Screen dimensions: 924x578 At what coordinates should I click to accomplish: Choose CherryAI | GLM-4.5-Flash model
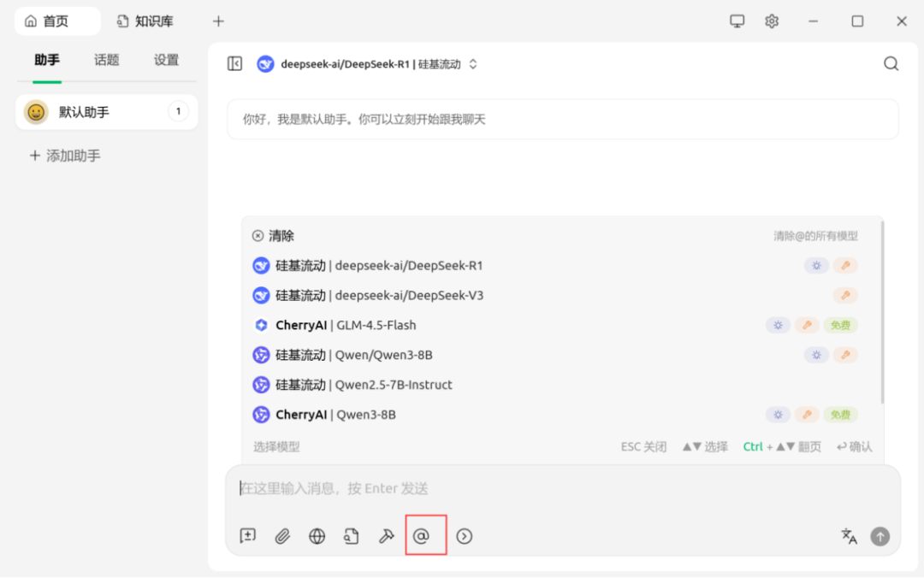(554, 325)
